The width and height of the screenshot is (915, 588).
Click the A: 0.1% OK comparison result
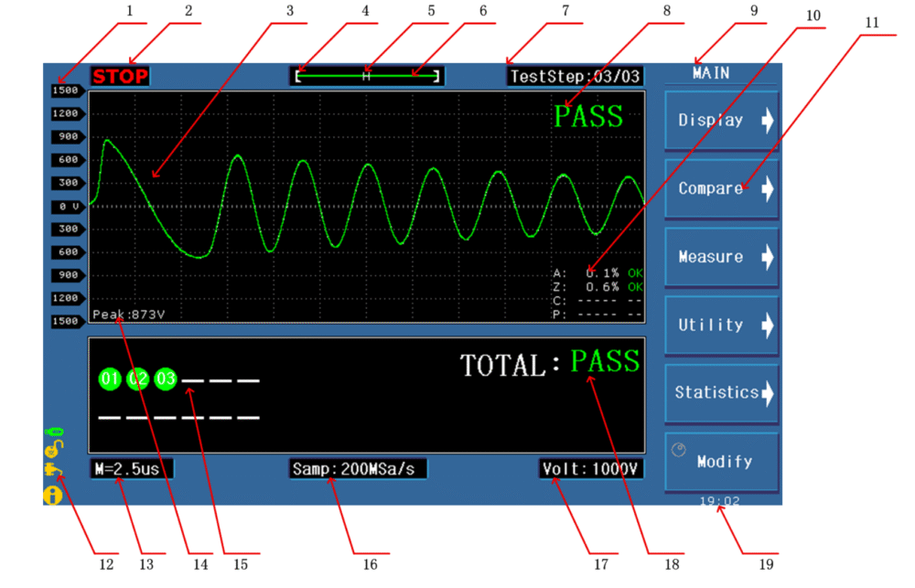(x=598, y=273)
